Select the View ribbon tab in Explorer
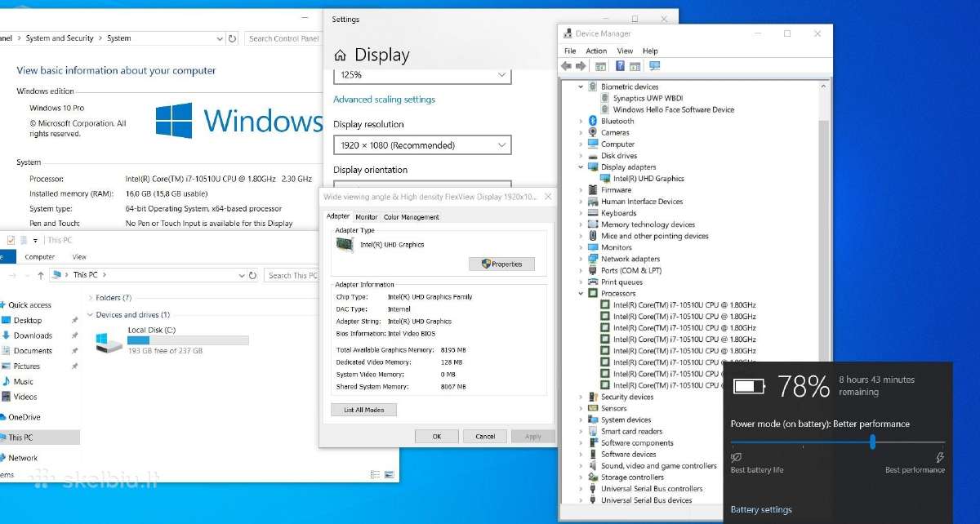This screenshot has height=524, width=980. [x=79, y=256]
